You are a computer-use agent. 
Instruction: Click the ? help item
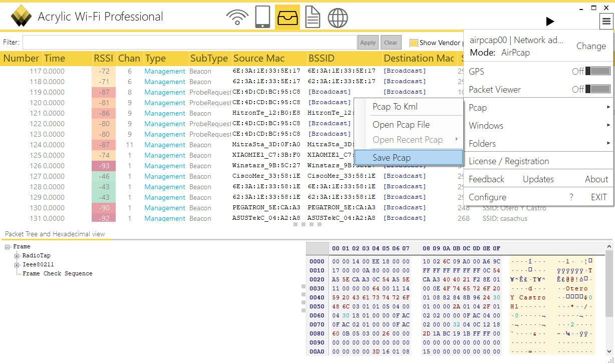pyautogui.click(x=571, y=197)
